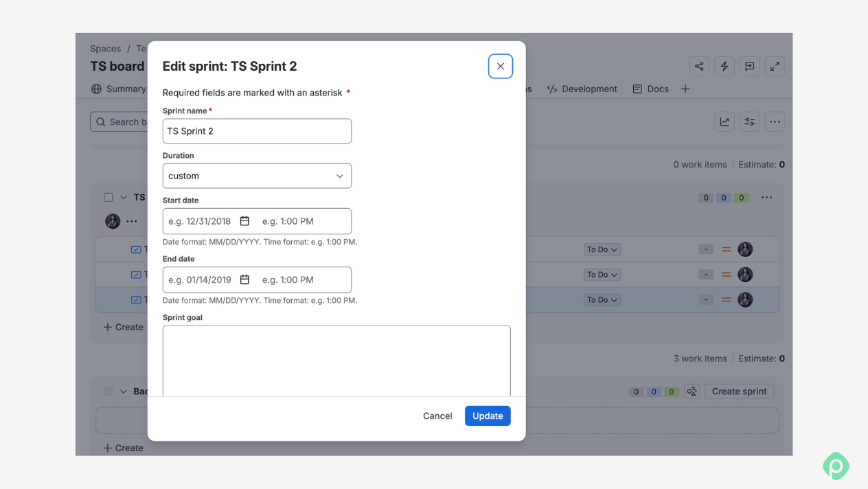Open the second work item's To Do status dropdown
The width and height of the screenshot is (868, 489).
click(x=602, y=275)
